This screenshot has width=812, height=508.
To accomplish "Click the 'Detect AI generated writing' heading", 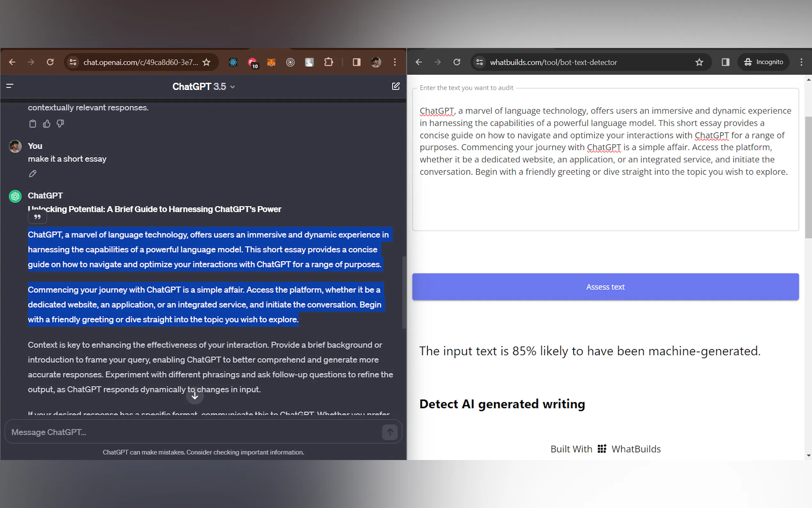I will coord(502,404).
